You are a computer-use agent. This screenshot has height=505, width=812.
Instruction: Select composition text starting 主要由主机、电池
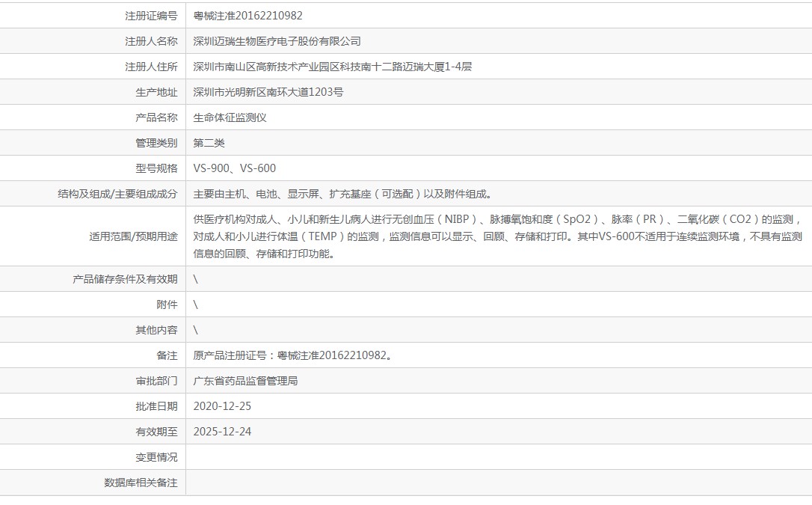pyautogui.click(x=343, y=195)
